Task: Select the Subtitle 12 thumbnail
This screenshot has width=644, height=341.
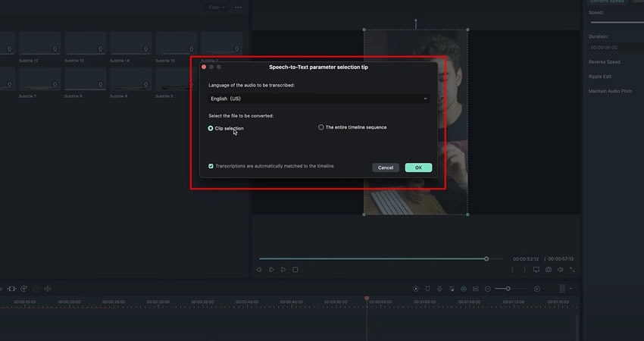Action: coord(40,43)
